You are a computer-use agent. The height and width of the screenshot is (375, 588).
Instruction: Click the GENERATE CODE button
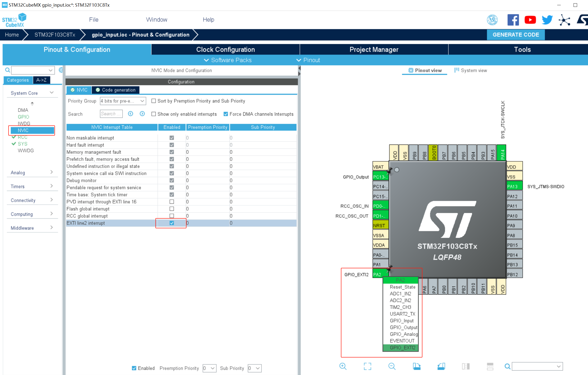[516, 35]
